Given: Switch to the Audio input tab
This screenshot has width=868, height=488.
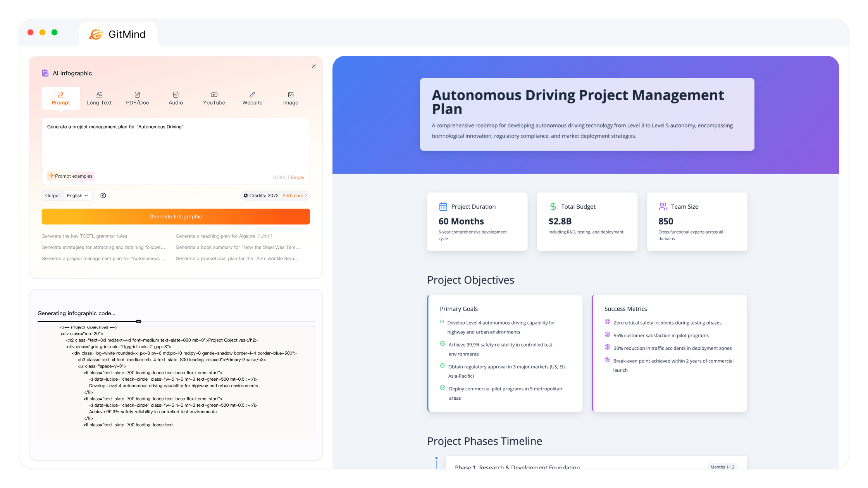Looking at the screenshot, I should [x=176, y=98].
